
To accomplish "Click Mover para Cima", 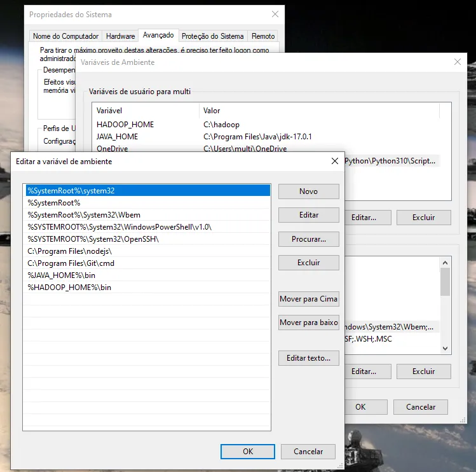I will tap(308, 299).
